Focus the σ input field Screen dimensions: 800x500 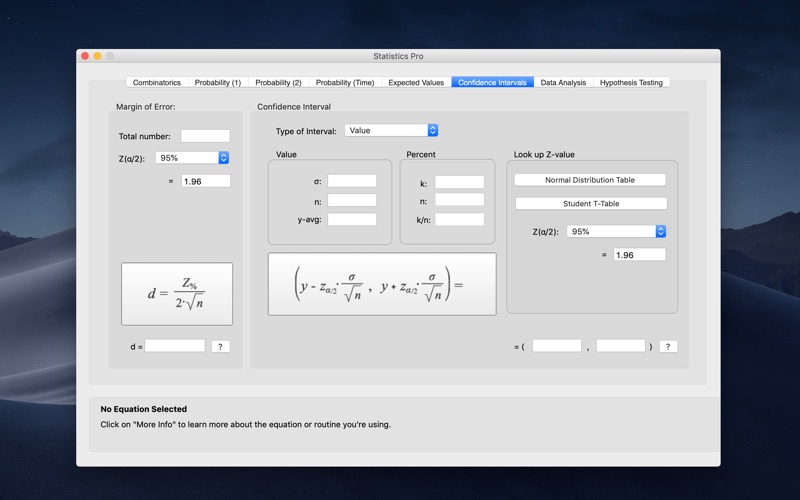[x=352, y=181]
